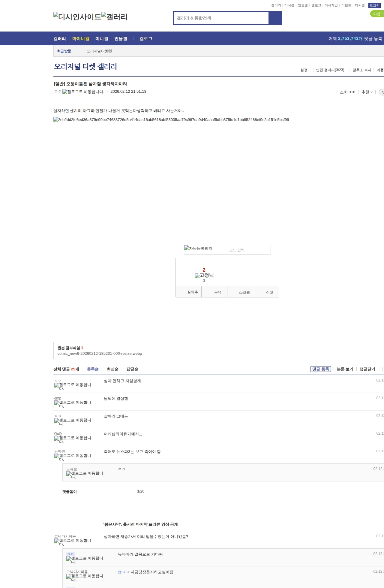The image size is (384, 588).
Task: Click the blue search button beside the search box
Action: [275, 18]
